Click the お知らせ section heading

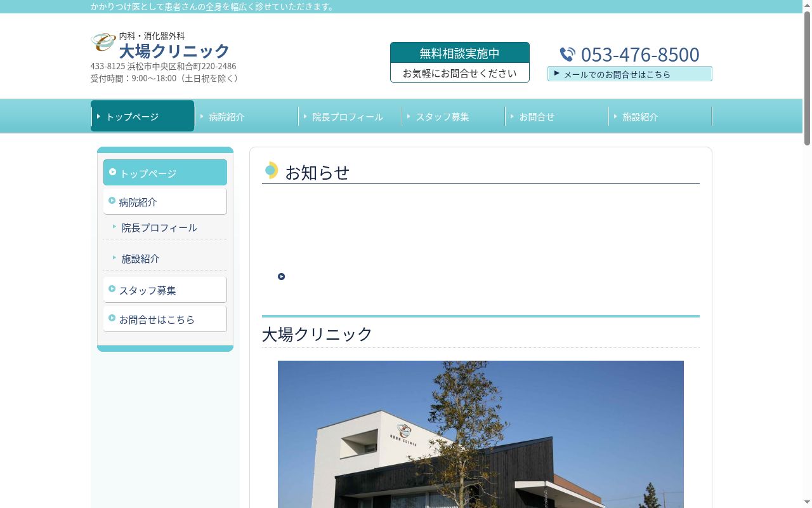pyautogui.click(x=317, y=172)
